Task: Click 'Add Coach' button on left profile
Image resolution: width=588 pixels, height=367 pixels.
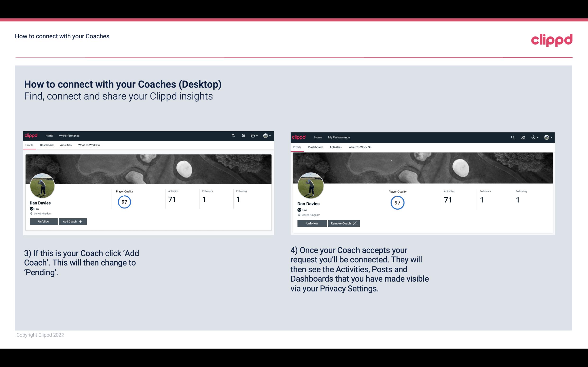Action: click(x=72, y=221)
